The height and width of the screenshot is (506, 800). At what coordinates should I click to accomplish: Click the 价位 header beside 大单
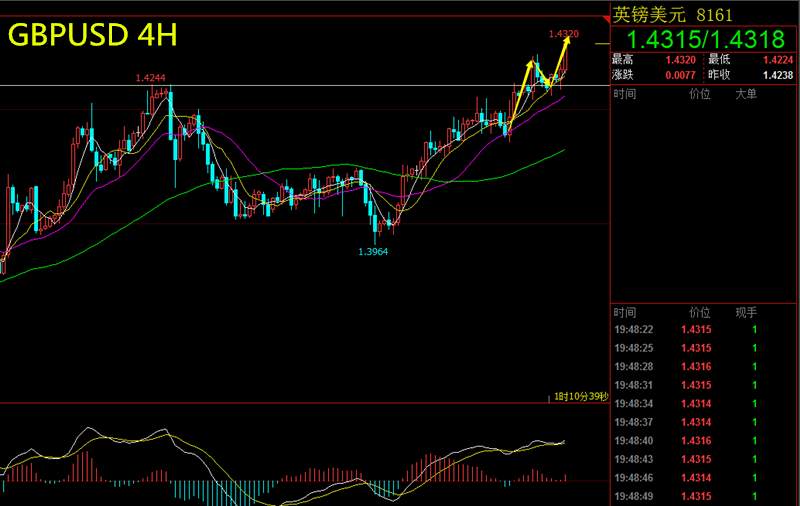pyautogui.click(x=699, y=94)
